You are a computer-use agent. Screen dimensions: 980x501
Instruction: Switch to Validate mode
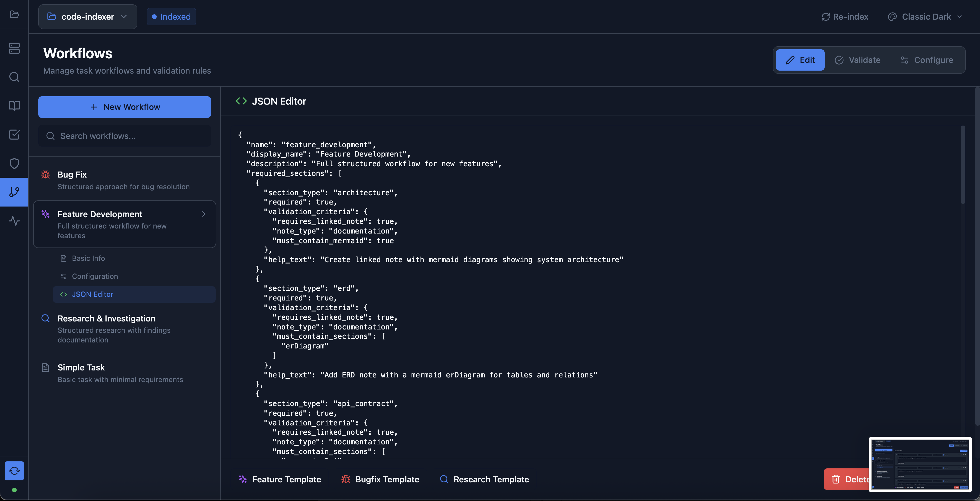[857, 60]
